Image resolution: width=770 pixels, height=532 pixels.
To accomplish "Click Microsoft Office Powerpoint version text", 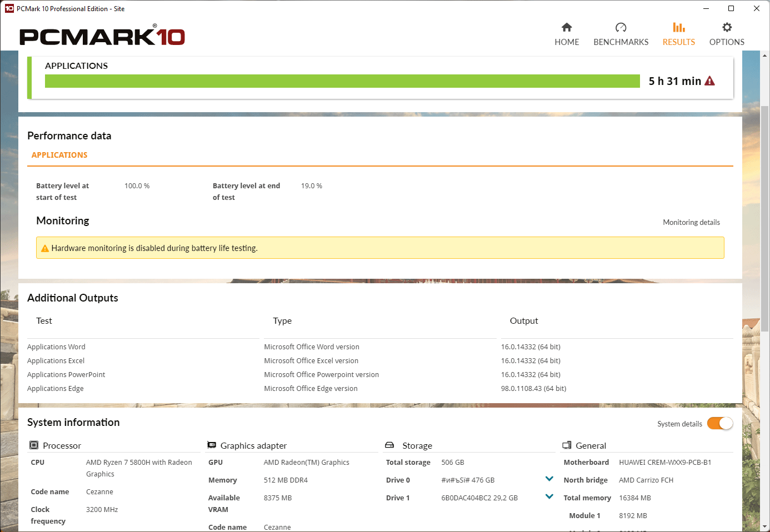I will 322,375.
